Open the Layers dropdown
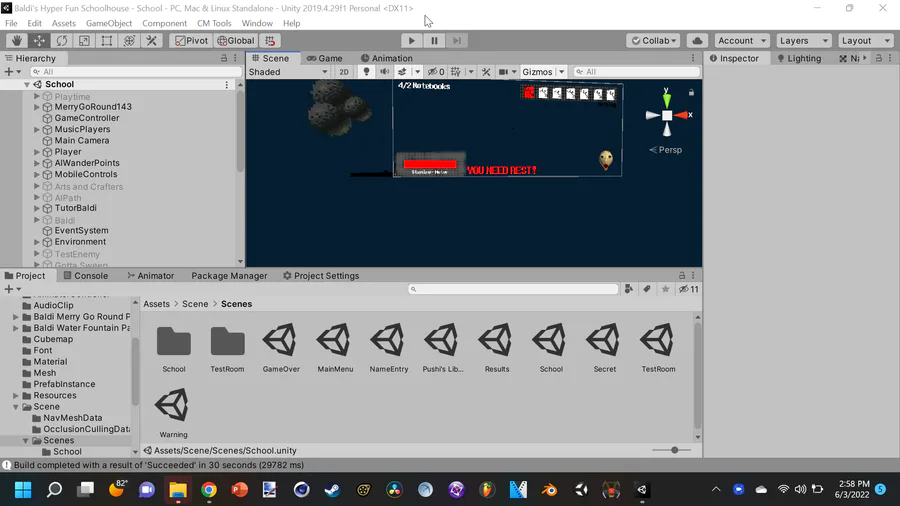900x506 pixels. tap(803, 41)
